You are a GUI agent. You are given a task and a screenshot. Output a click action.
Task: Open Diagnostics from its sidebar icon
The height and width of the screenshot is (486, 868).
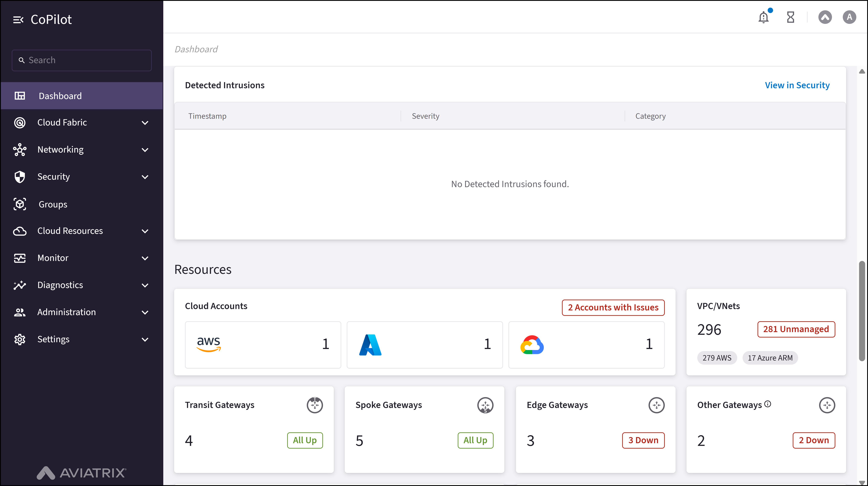coord(20,285)
